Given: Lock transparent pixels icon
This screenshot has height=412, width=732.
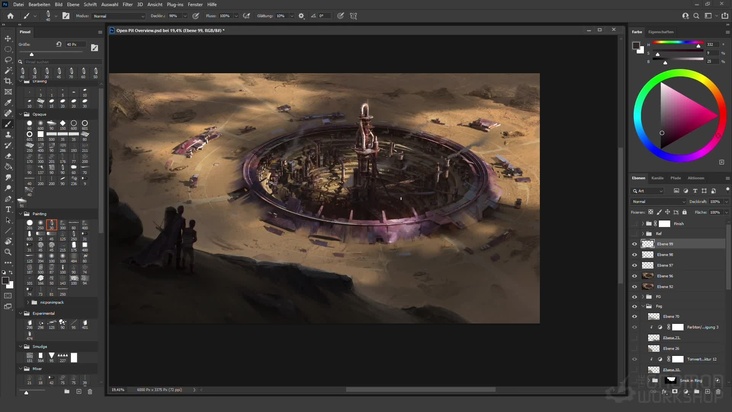Looking at the screenshot, I should [651, 212].
